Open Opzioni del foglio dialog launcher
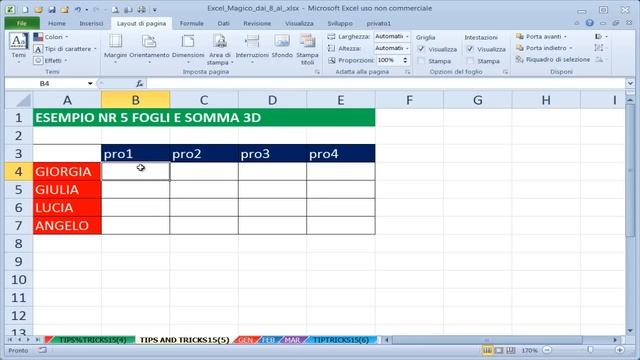The width and height of the screenshot is (640, 360). pos(505,72)
